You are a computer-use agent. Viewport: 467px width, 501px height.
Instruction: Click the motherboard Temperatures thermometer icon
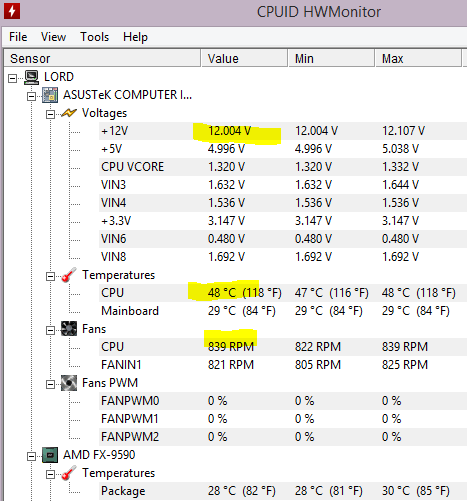point(69,275)
